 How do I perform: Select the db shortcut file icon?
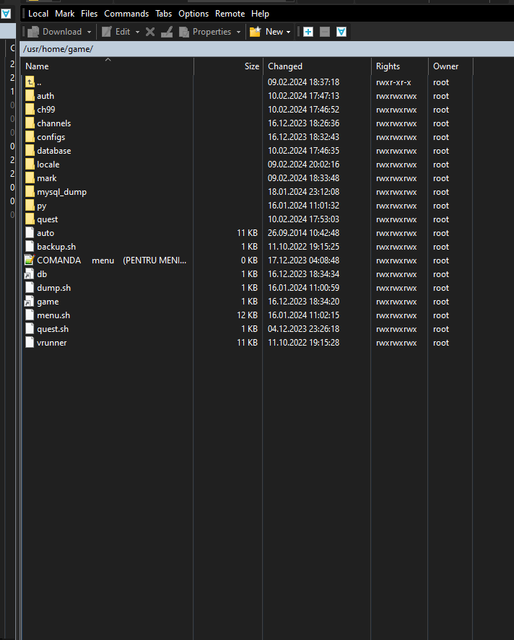pyautogui.click(x=30, y=274)
